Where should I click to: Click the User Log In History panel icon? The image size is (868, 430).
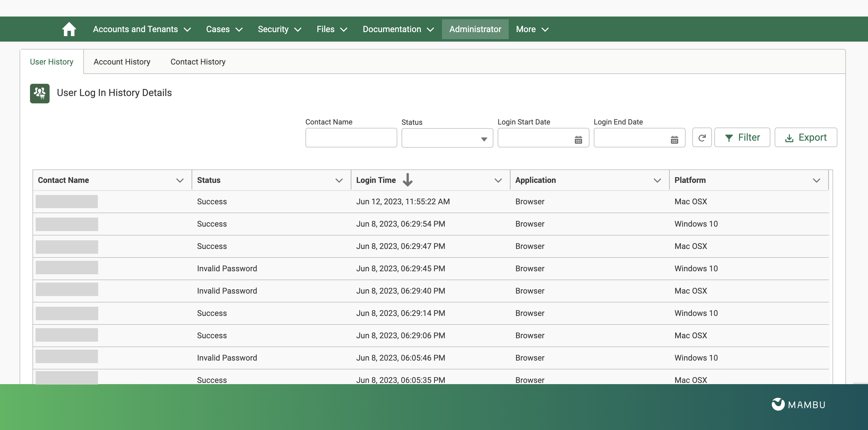point(39,93)
